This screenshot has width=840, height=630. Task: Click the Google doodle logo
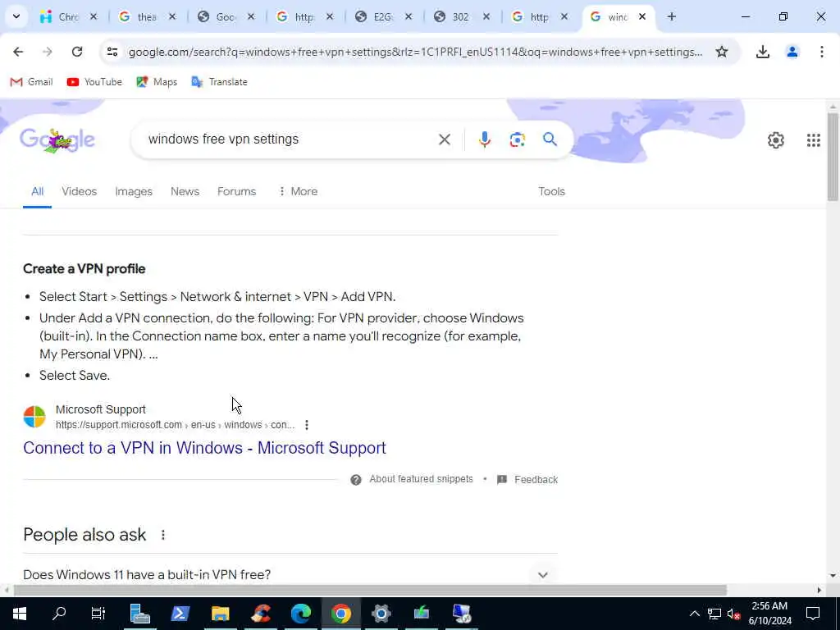point(57,141)
